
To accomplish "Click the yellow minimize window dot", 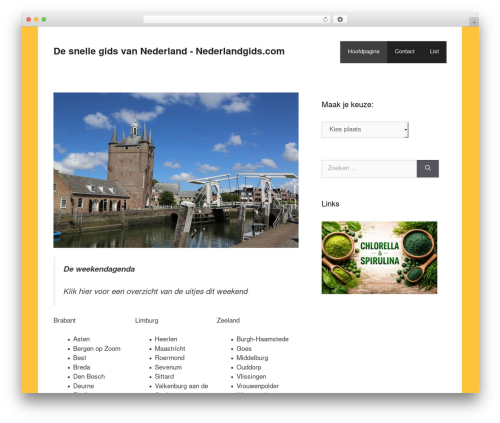I will [x=36, y=19].
